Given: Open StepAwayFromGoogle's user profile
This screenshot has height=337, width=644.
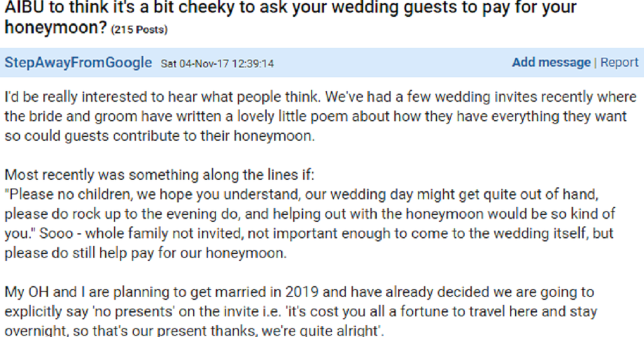Looking at the screenshot, I should point(78,63).
